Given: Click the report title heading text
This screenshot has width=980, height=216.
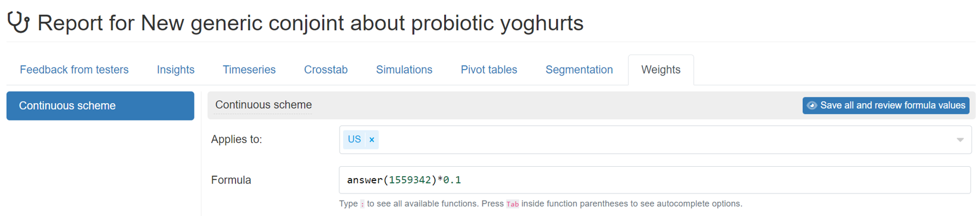Looking at the screenshot, I should 310,23.
